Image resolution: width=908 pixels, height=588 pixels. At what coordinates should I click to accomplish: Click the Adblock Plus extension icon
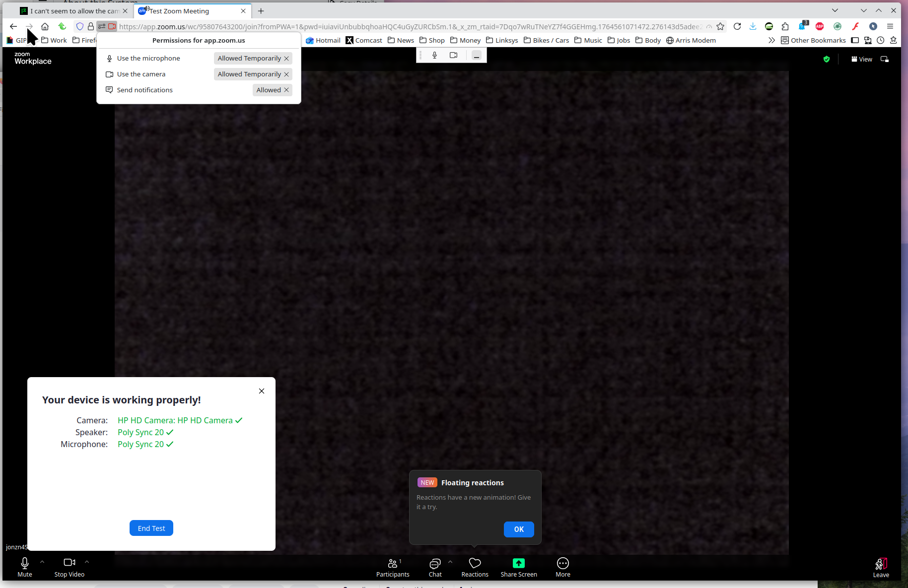(x=820, y=26)
